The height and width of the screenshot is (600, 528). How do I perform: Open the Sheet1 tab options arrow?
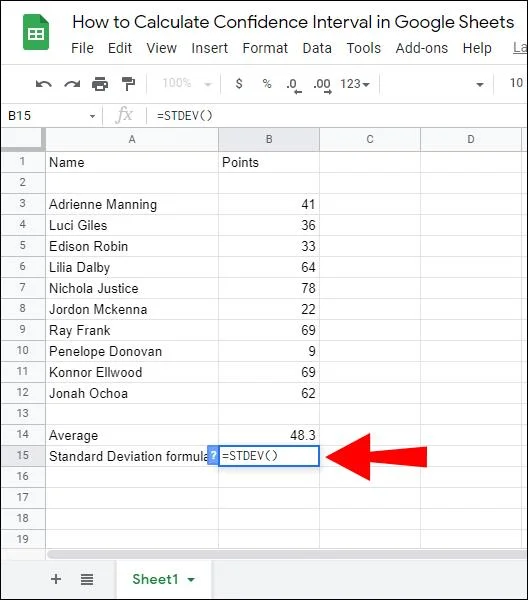(191, 580)
